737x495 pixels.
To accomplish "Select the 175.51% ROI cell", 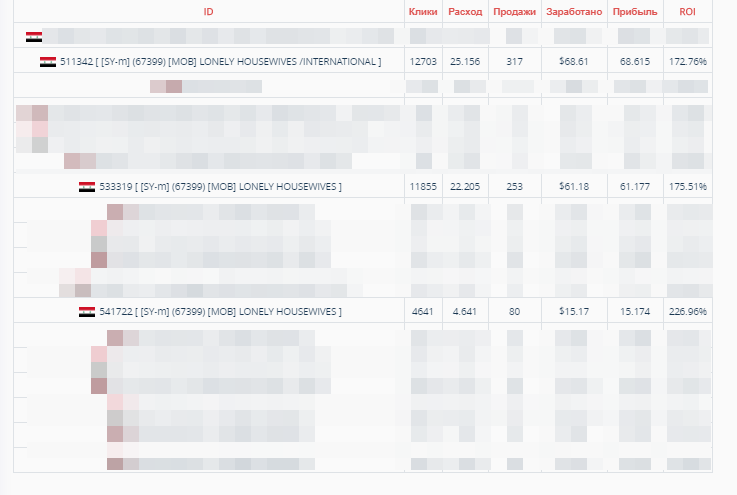I will (688, 187).
